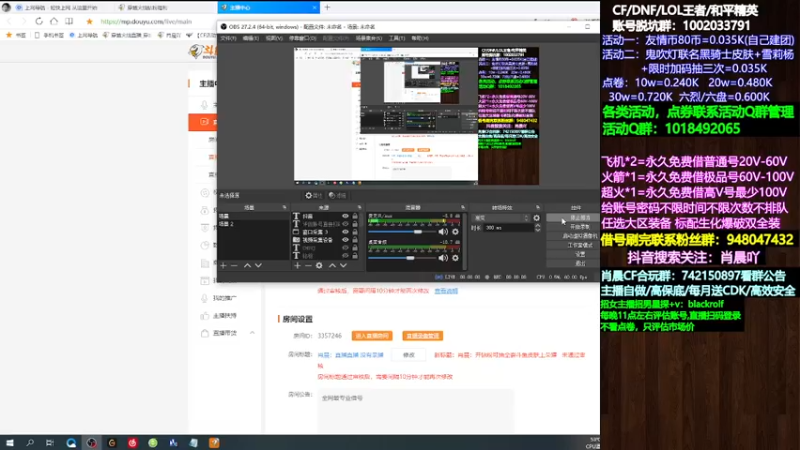Move the selected source up
The width and height of the screenshot is (800, 450).
(332, 265)
